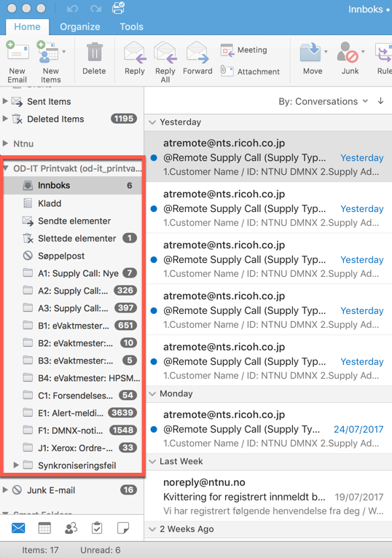Viewport: 392px width, 558px height.
Task: Click the Undo arrow in title bar
Action: [72, 8]
